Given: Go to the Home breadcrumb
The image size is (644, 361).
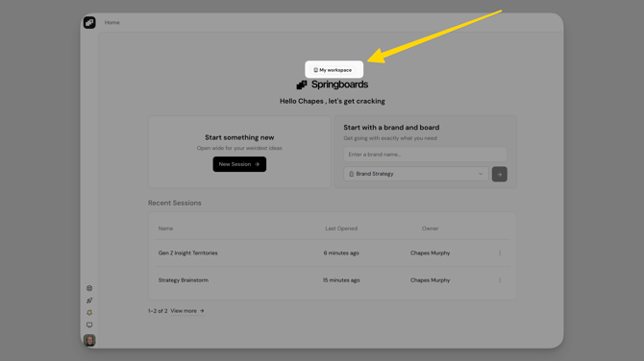Looking at the screenshot, I should (112, 23).
